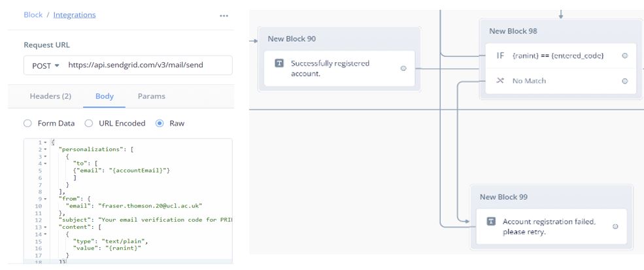Click the text icon in New Block 90
Image resolution: width=644 pixels, height=270 pixels.
[x=279, y=63]
